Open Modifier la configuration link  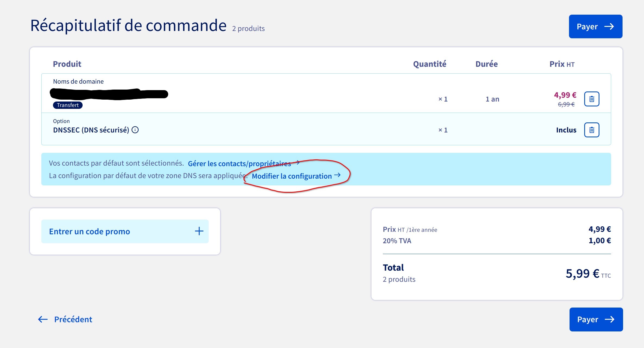tap(292, 176)
